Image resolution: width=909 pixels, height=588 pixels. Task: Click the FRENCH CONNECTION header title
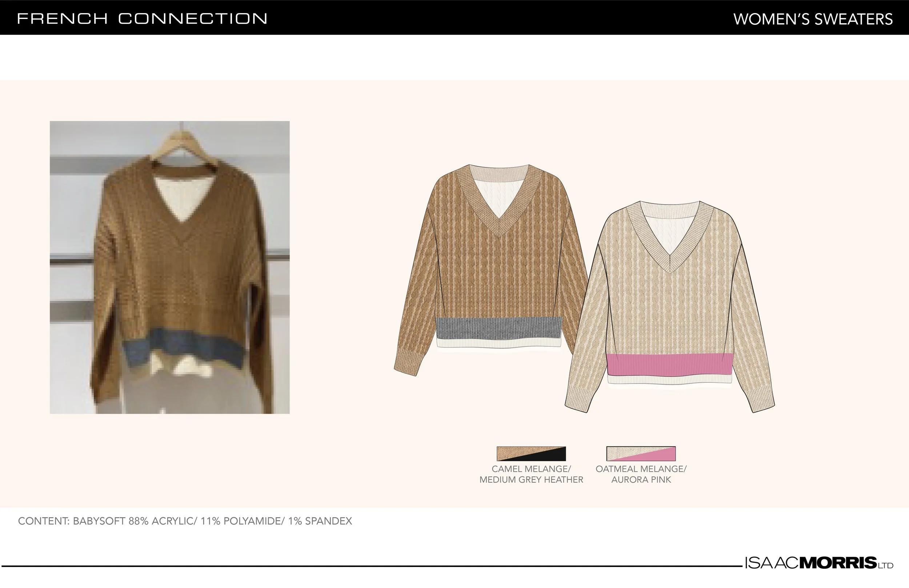point(142,19)
